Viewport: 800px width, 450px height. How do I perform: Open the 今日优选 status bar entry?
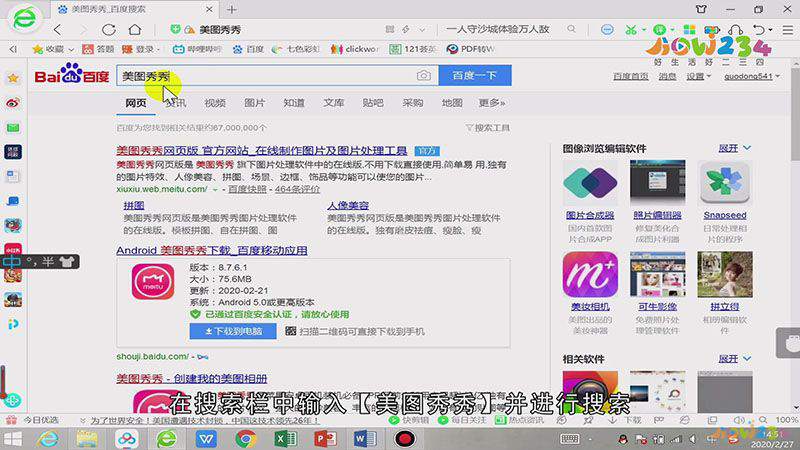pyautogui.click(x=34, y=420)
